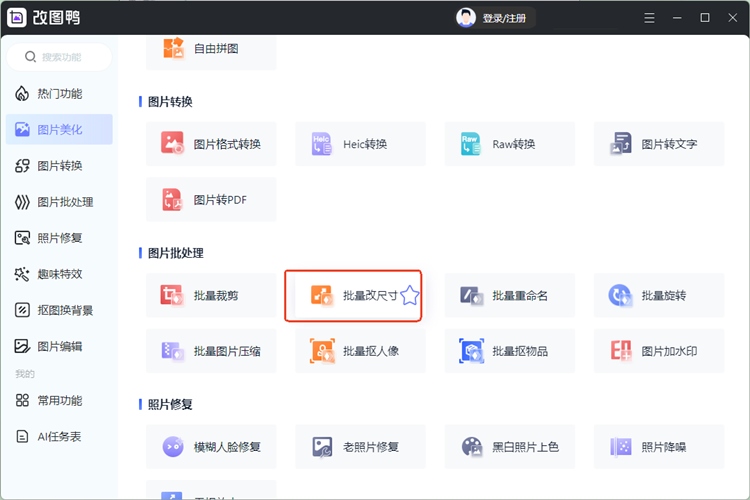This screenshot has height=500, width=750.
Task: Open the Raw转换 tool
Action: (509, 144)
